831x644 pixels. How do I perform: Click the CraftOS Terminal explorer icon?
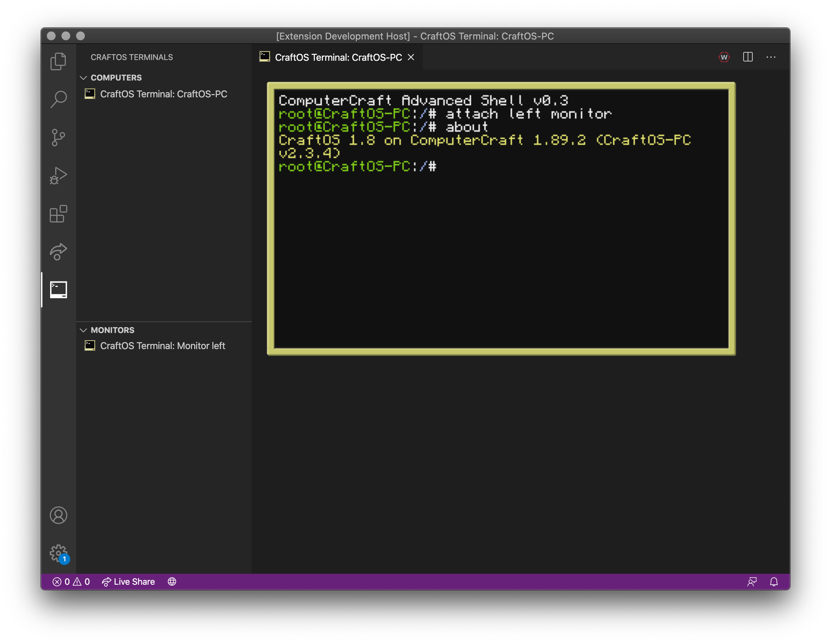click(x=58, y=289)
